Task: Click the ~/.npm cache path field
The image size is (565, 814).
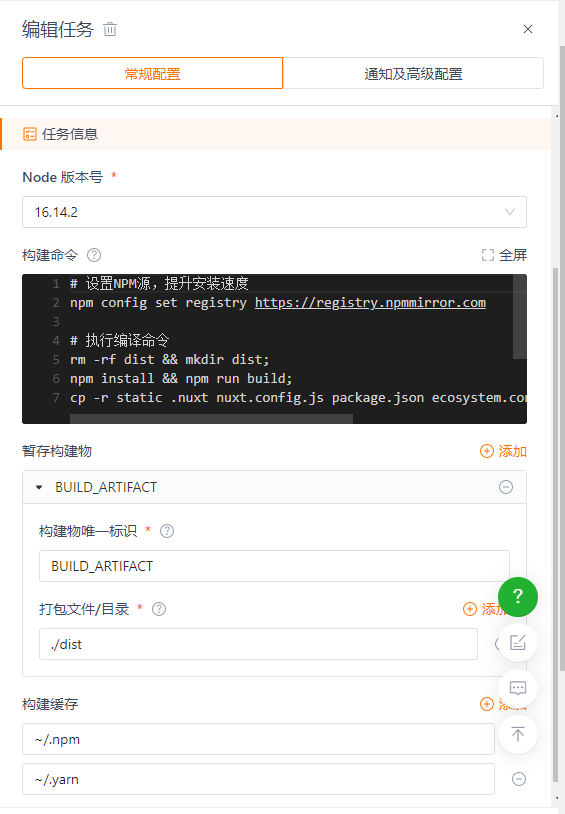Action: 258,739
